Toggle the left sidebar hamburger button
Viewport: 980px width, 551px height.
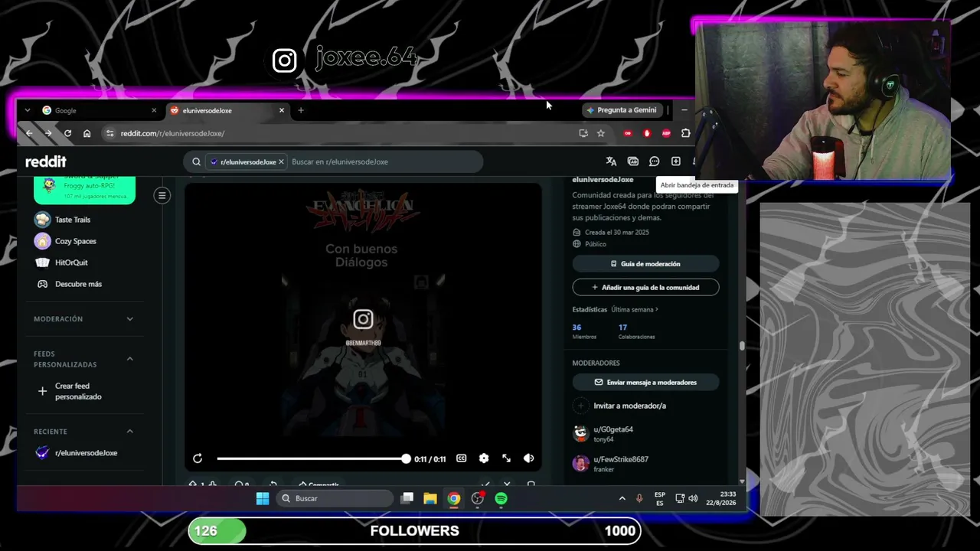coord(162,196)
